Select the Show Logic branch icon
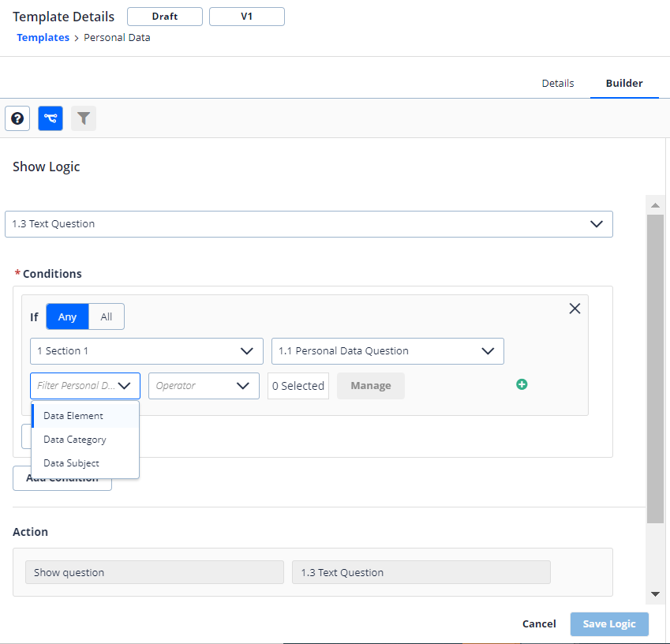This screenshot has height=644, width=670. click(50, 118)
